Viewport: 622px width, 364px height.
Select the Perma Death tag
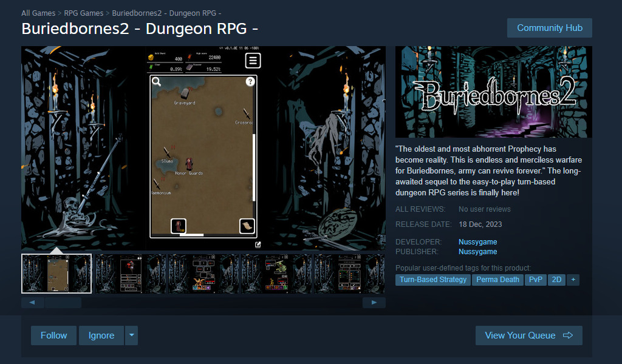497,280
